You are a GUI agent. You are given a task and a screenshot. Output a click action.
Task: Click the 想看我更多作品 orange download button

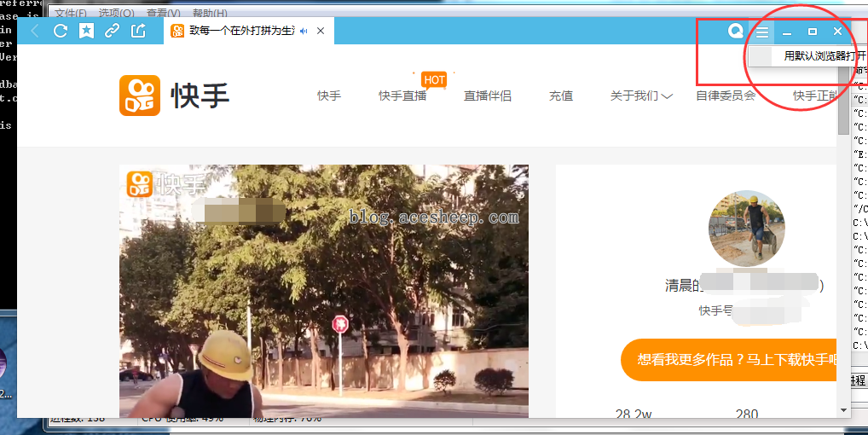point(728,360)
